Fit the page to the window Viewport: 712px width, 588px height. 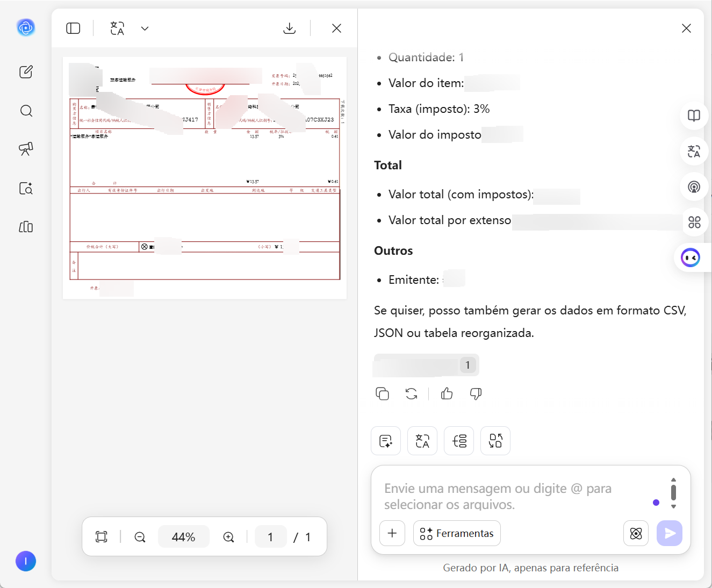point(101,537)
